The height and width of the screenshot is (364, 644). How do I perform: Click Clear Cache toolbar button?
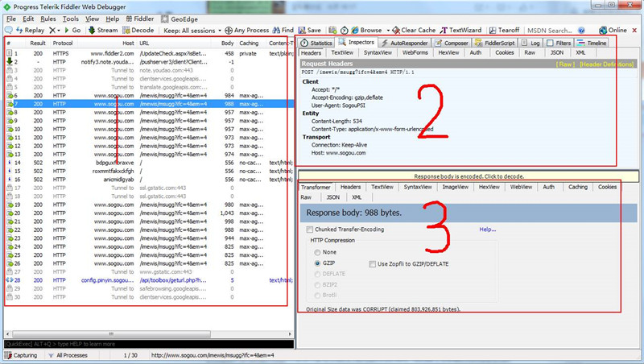(414, 30)
